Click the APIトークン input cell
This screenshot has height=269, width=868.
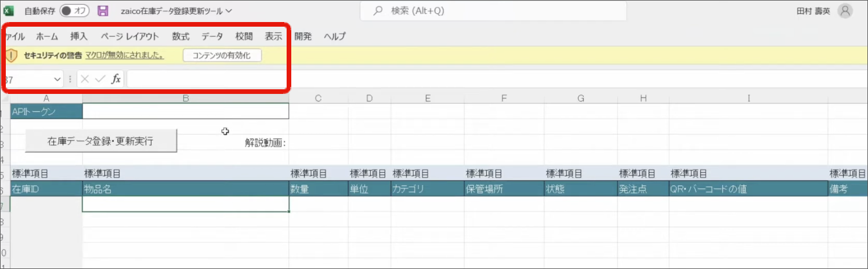coord(186,111)
